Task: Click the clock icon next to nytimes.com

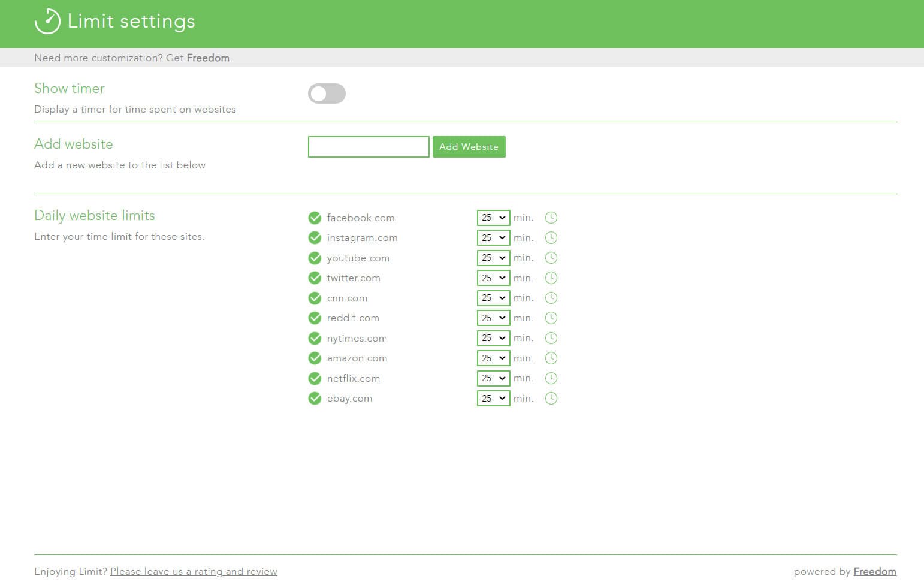Action: coord(551,338)
